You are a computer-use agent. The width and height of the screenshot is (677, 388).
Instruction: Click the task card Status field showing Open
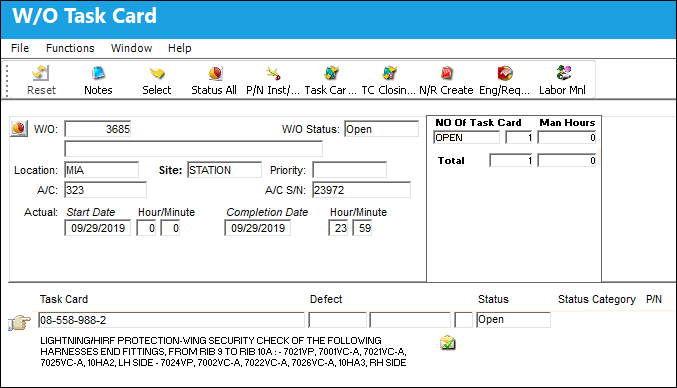pos(513,320)
